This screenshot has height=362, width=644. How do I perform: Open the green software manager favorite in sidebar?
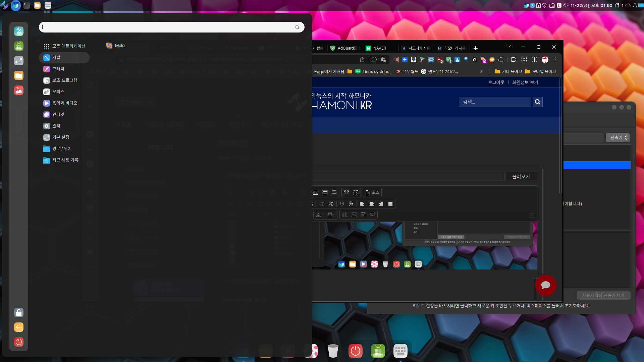[x=19, y=46]
